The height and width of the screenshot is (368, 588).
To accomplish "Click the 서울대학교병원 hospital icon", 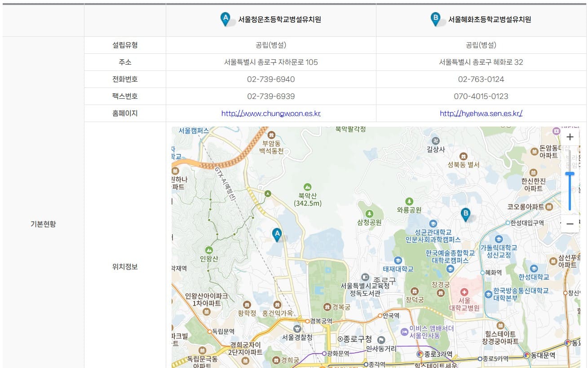I will coord(464,292).
